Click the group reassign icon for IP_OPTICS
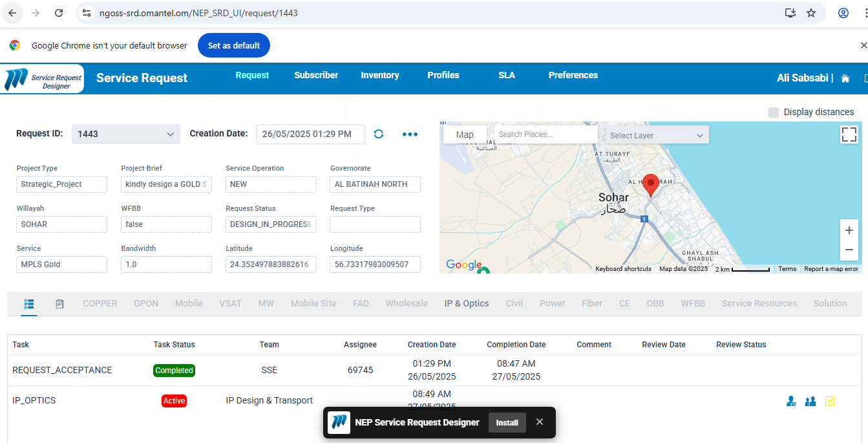Screen dimensions: 868x443 coord(810,401)
